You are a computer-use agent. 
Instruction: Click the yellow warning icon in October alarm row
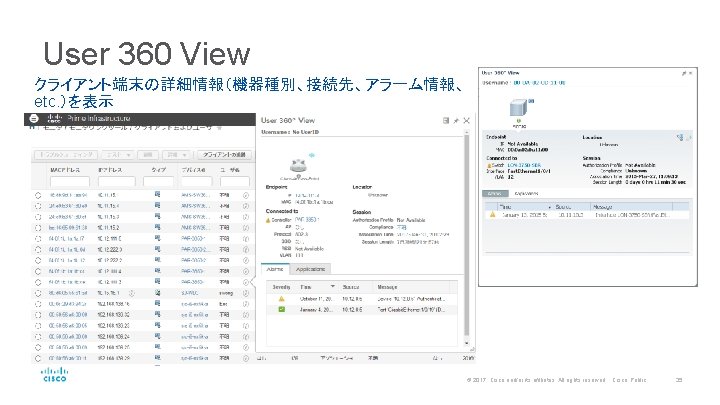coord(281,299)
